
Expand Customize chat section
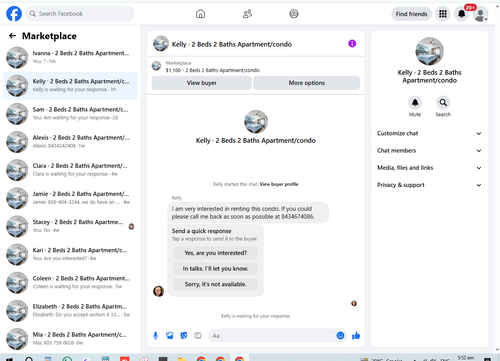(429, 133)
